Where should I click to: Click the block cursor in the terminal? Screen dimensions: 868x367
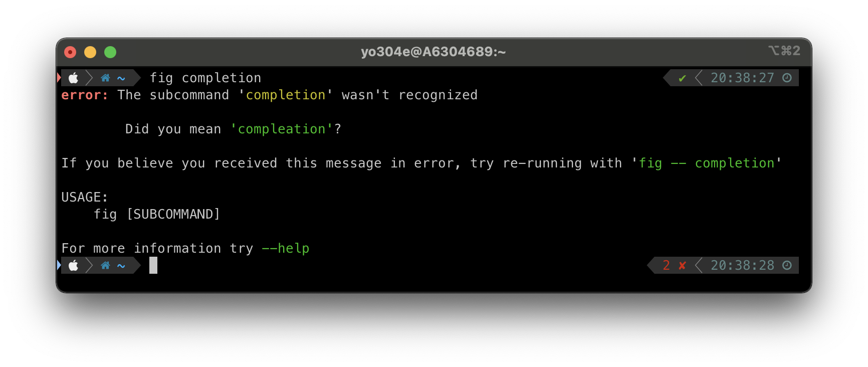pyautogui.click(x=153, y=265)
